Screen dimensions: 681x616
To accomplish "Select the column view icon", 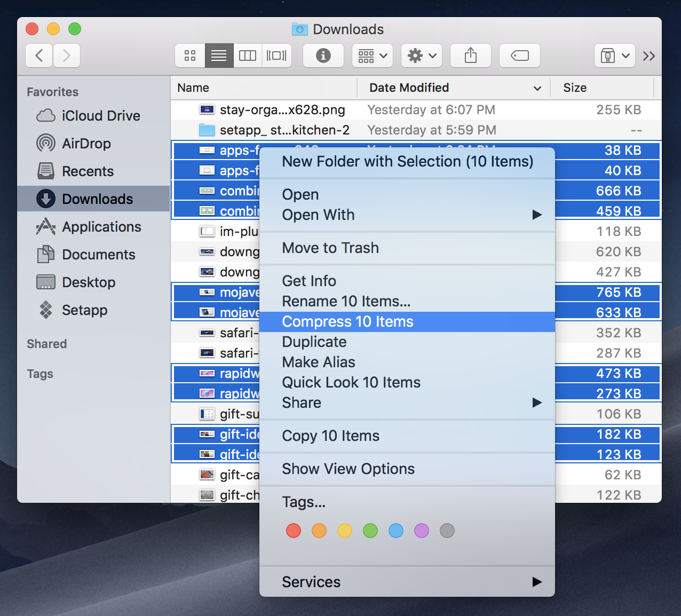I will pyautogui.click(x=248, y=56).
